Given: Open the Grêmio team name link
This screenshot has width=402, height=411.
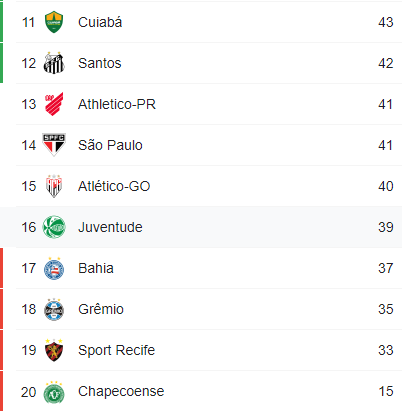Looking at the screenshot, I should [x=101, y=309].
